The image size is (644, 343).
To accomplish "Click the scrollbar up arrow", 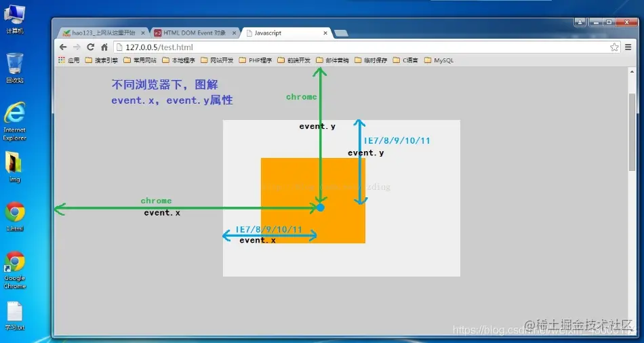I will pyautogui.click(x=632, y=71).
